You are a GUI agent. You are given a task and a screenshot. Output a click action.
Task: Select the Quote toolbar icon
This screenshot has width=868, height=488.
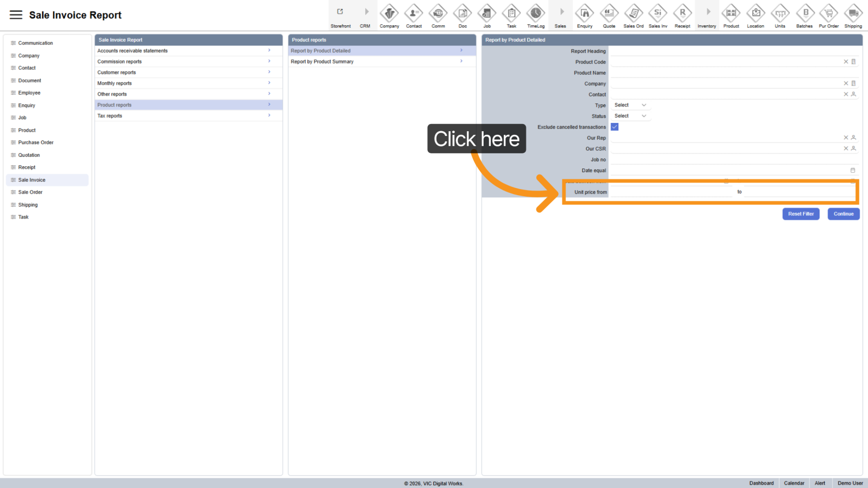pyautogui.click(x=609, y=15)
